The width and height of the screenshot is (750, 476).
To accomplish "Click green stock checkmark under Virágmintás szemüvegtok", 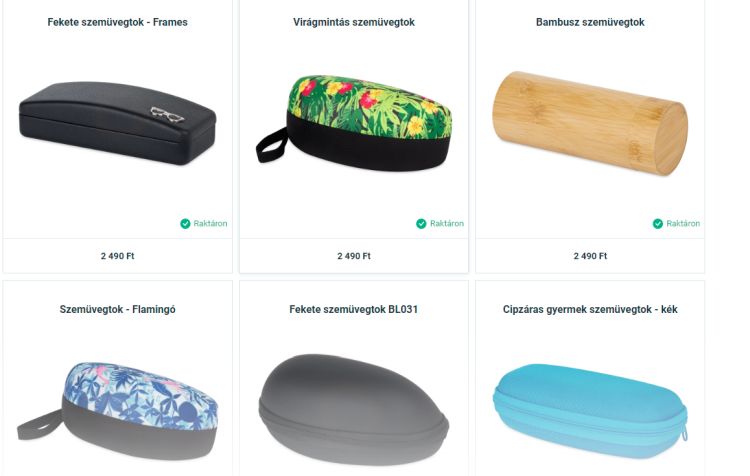I will click(x=421, y=223).
